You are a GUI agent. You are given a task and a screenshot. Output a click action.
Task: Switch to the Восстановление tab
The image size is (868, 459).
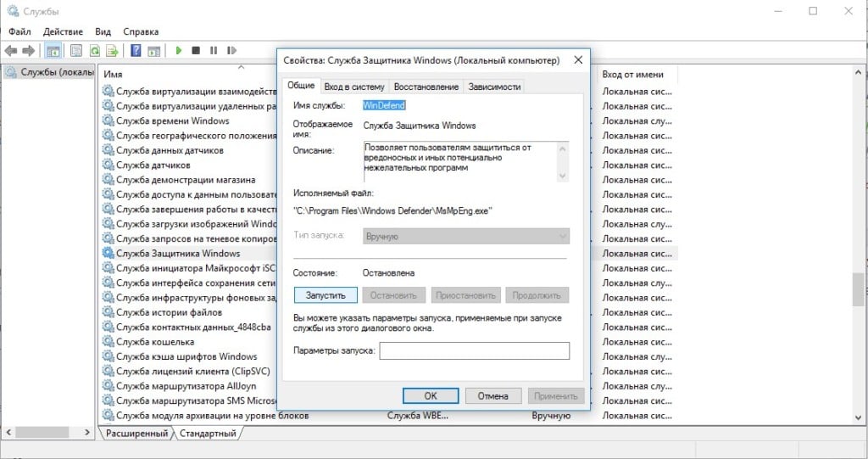[x=426, y=87]
